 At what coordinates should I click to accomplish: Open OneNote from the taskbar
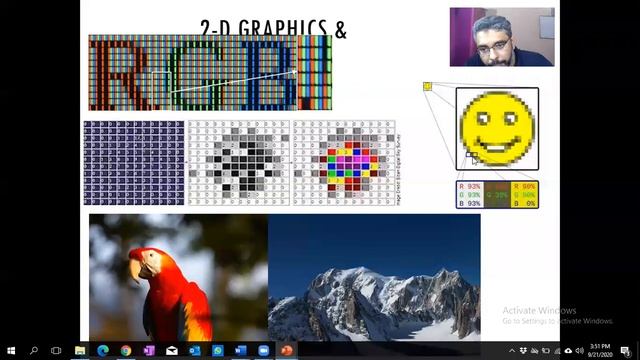pos(149,351)
